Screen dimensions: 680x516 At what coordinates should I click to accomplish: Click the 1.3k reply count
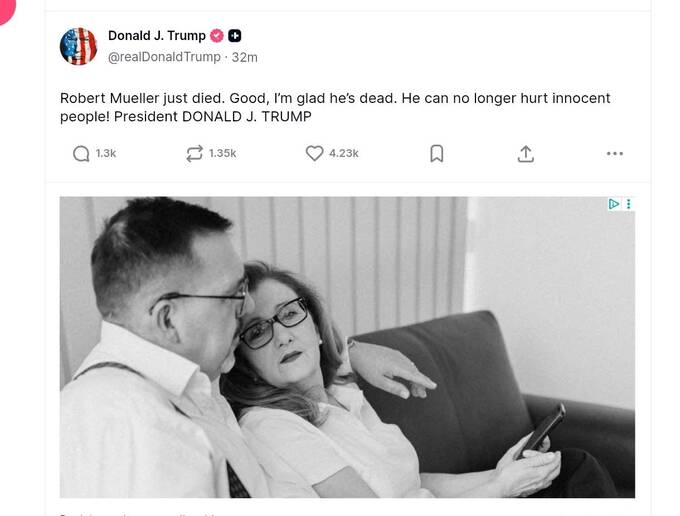point(106,153)
